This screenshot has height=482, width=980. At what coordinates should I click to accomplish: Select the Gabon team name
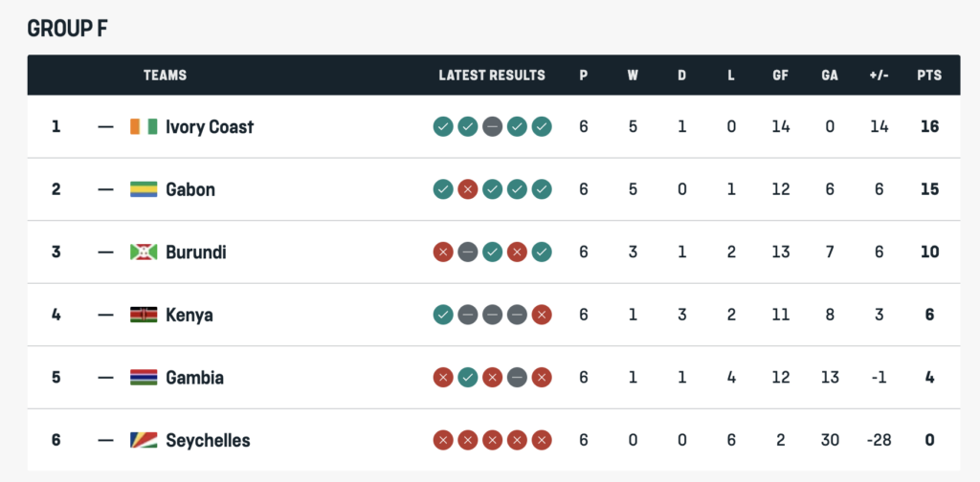190,189
